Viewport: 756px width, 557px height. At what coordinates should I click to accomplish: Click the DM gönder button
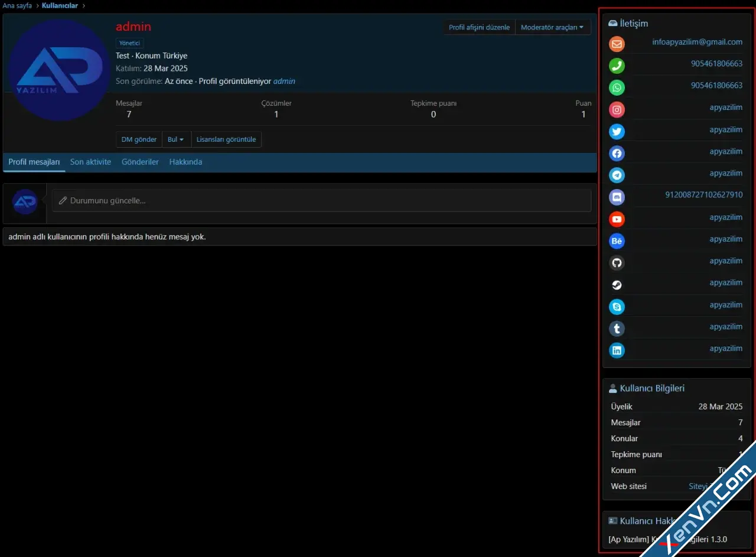138,139
